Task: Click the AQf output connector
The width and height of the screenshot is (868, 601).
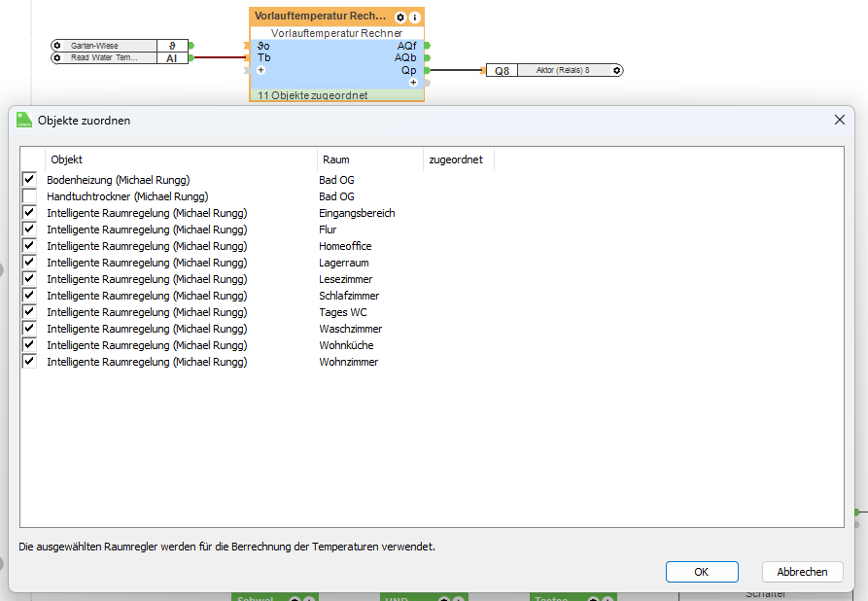Action: [x=428, y=46]
